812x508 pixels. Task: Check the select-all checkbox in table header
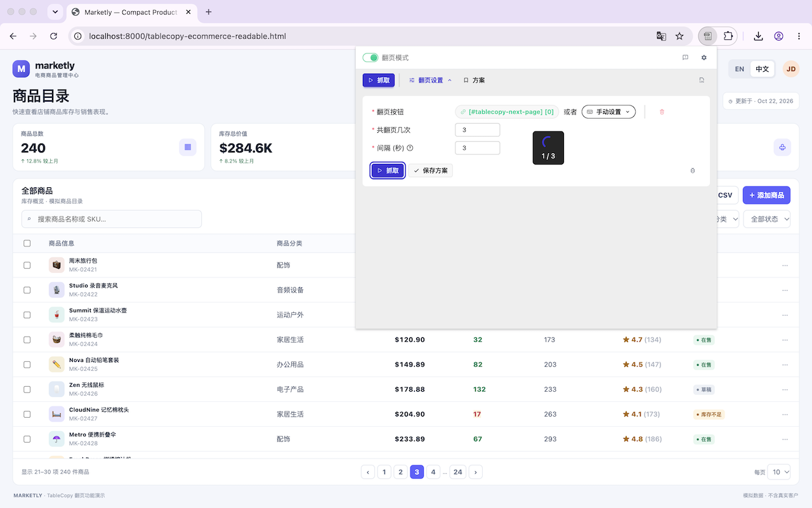point(27,243)
